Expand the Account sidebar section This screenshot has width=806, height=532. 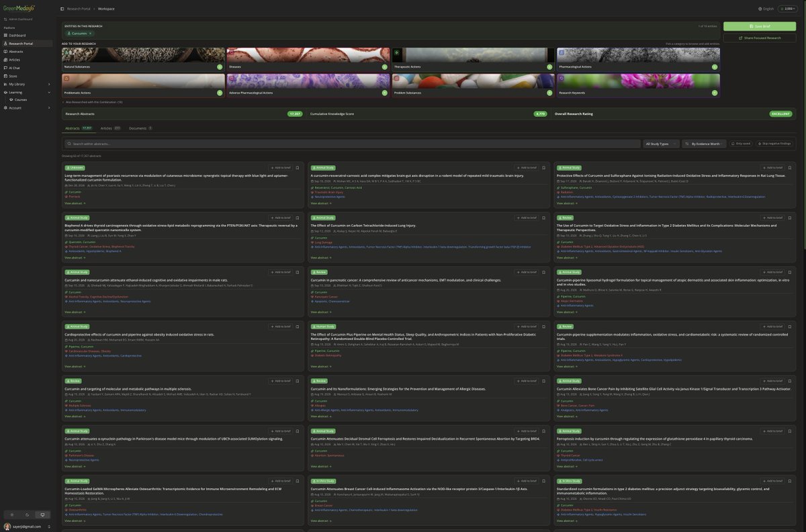(x=27, y=107)
